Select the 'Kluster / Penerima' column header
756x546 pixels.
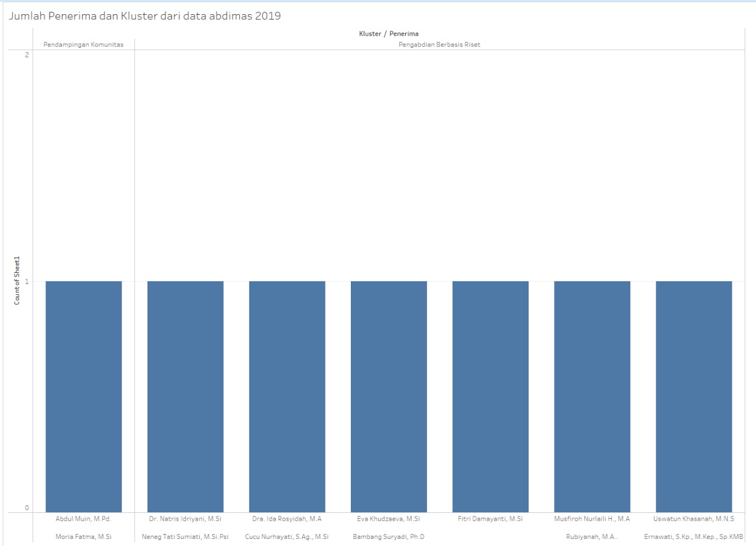coord(389,34)
